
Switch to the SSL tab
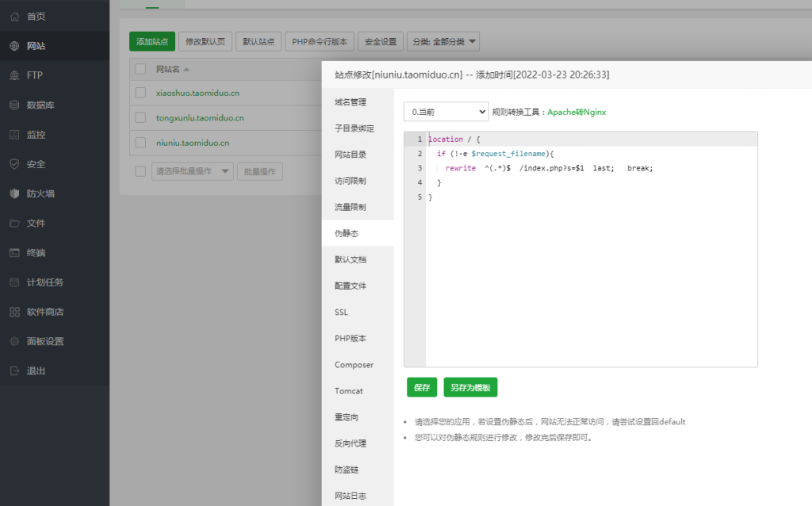coord(341,312)
